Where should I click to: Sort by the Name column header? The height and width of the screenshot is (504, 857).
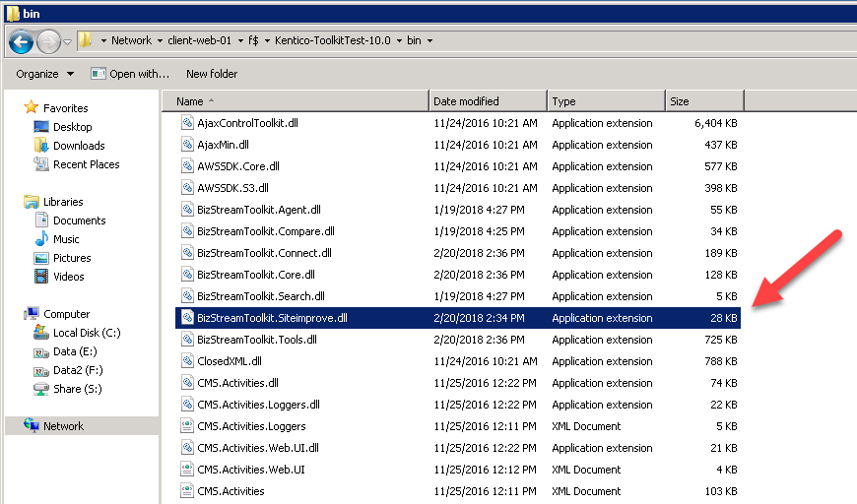click(296, 101)
